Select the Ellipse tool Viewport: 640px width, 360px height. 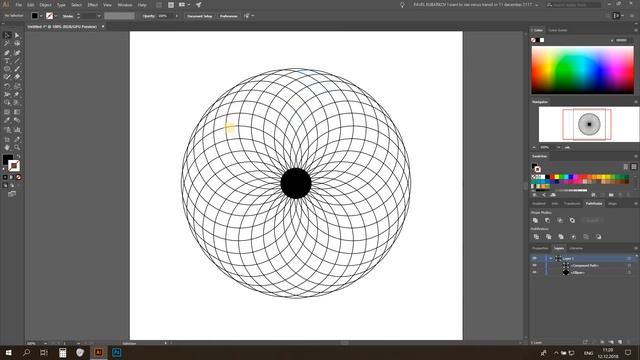tap(7, 69)
